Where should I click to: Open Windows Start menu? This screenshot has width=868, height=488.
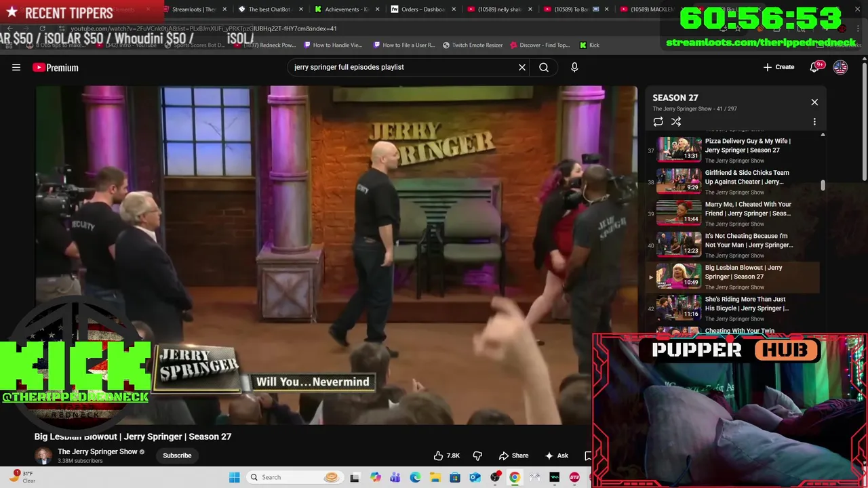click(x=234, y=477)
